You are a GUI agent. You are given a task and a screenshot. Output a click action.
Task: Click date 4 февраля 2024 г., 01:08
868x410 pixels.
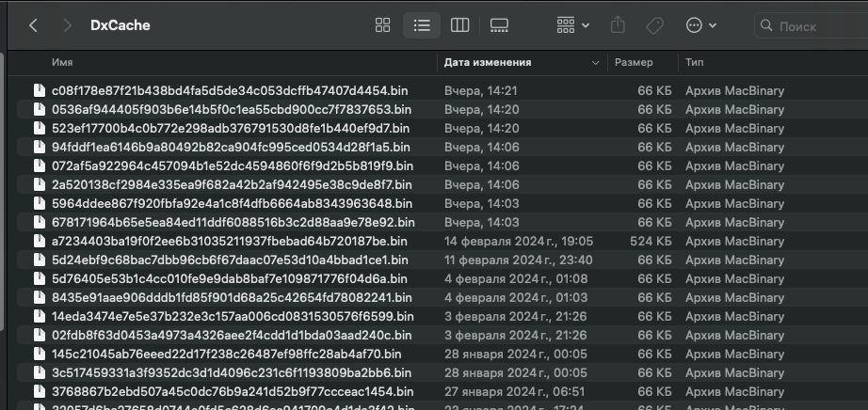[x=516, y=279]
